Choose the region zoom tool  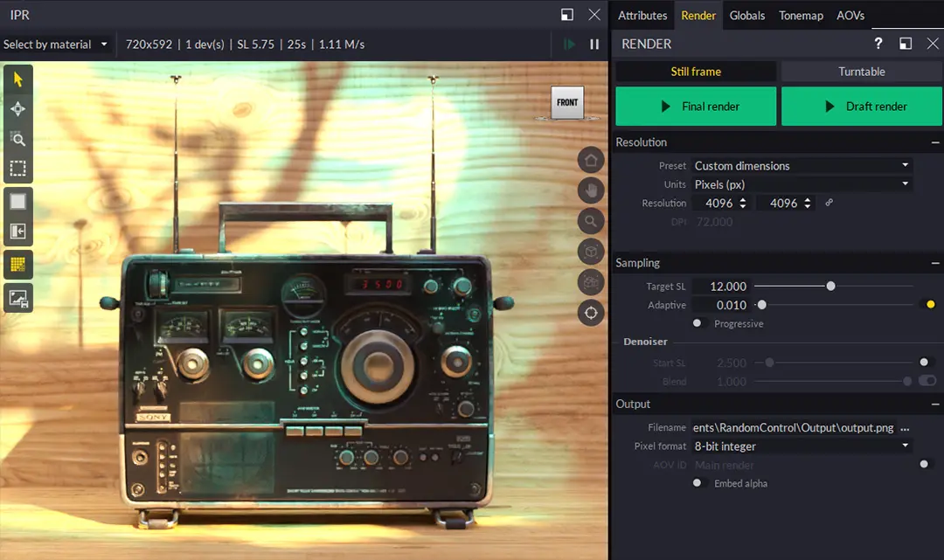point(17,139)
